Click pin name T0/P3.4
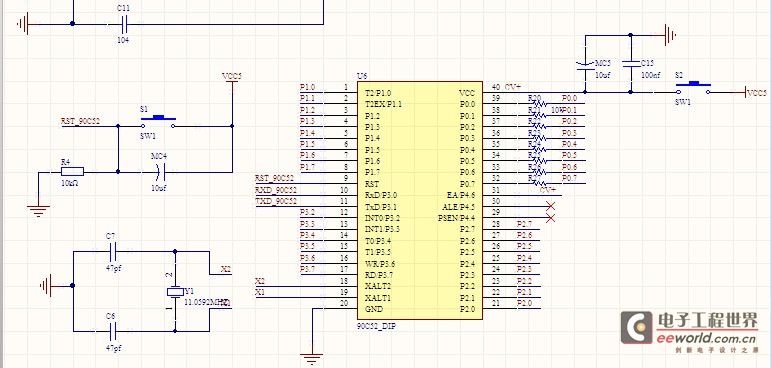 (378, 241)
